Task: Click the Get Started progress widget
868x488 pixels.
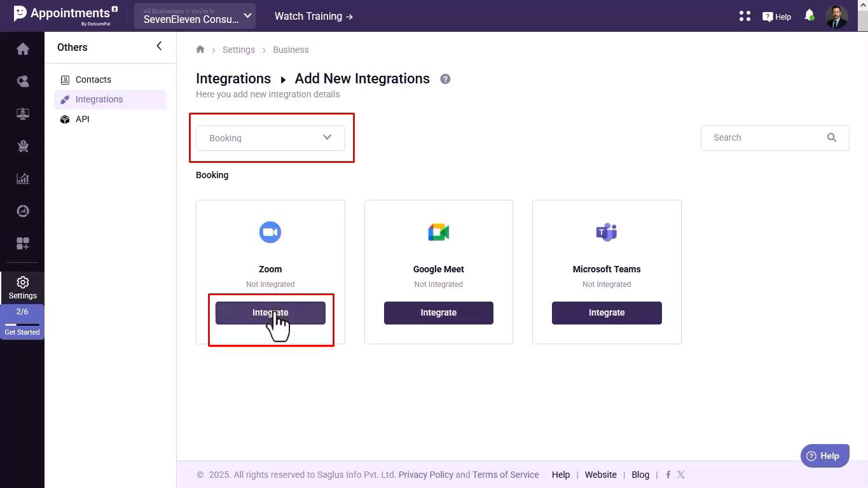Action: 22,322
